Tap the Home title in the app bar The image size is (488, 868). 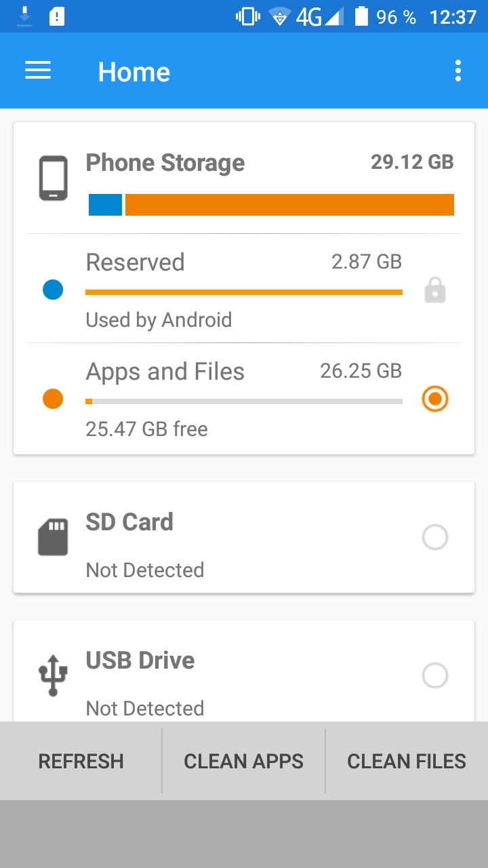(x=134, y=72)
